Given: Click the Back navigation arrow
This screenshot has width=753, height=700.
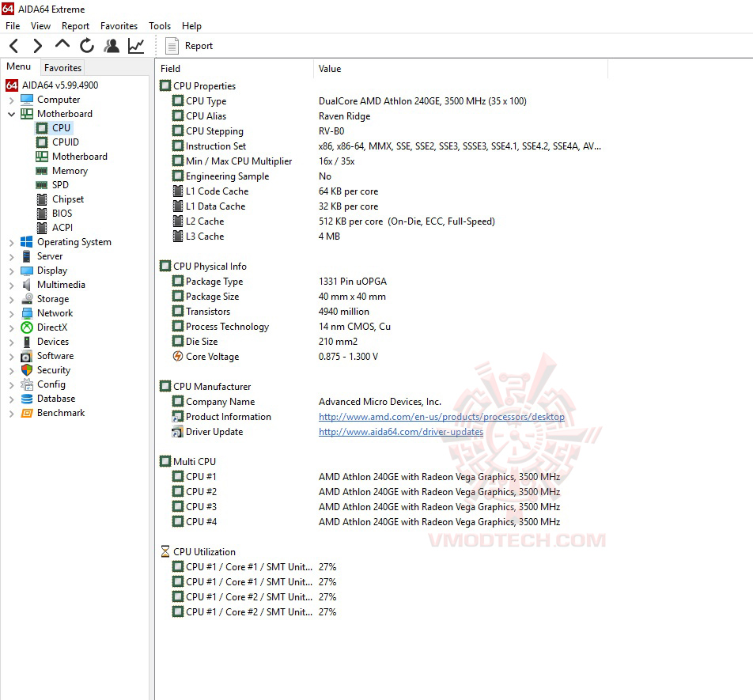Looking at the screenshot, I should (14, 46).
